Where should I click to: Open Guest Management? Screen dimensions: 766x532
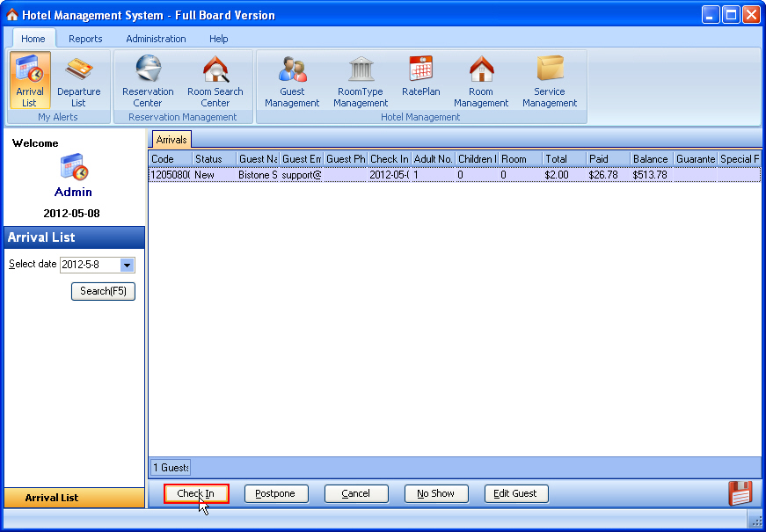pyautogui.click(x=292, y=80)
